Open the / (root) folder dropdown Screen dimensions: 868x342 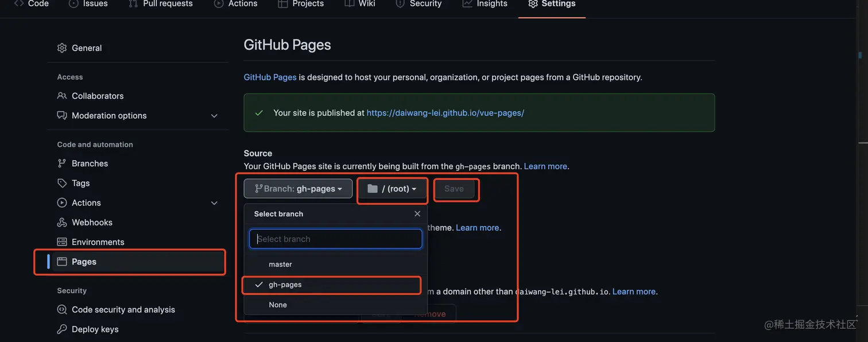coord(392,189)
